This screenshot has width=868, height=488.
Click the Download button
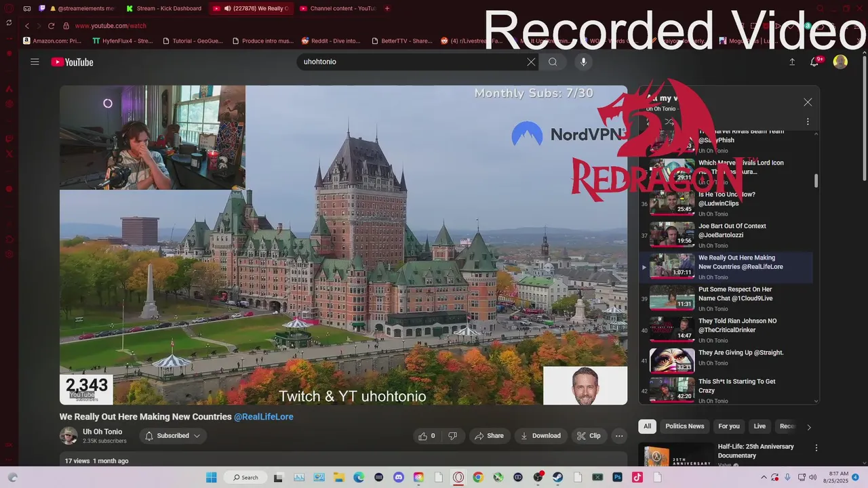tap(540, 436)
